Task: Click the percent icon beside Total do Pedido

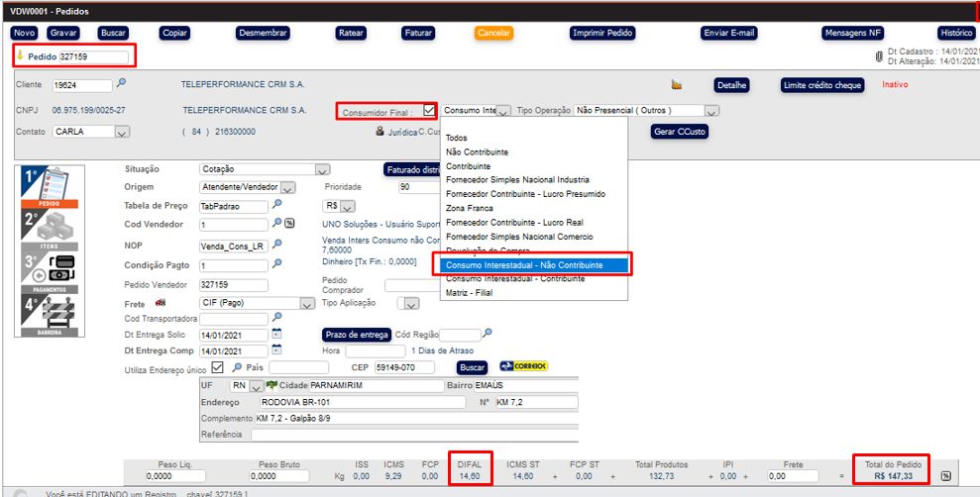Action: pos(945,476)
